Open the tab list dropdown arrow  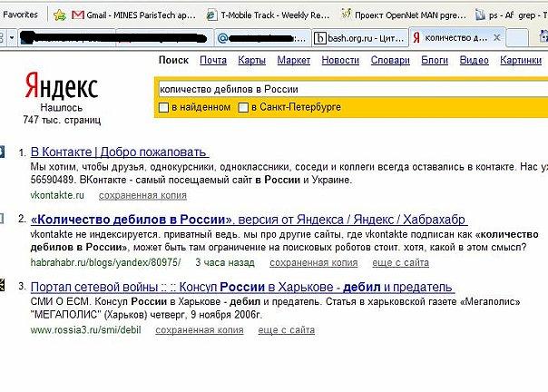tap(10, 38)
